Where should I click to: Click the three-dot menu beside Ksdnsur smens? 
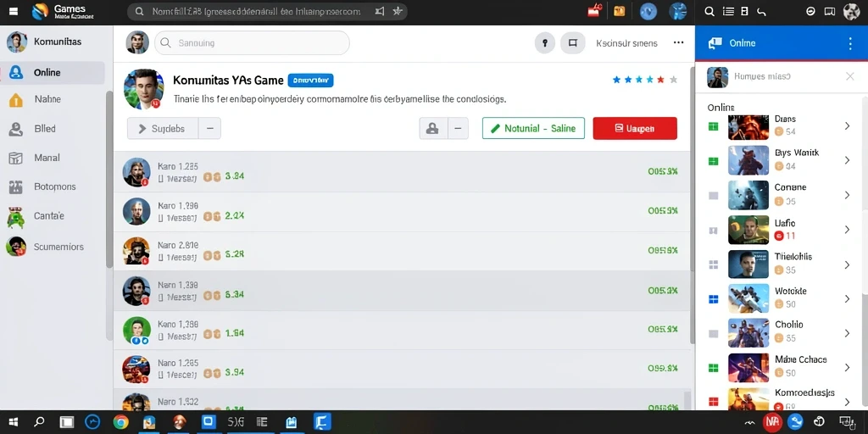click(x=679, y=42)
